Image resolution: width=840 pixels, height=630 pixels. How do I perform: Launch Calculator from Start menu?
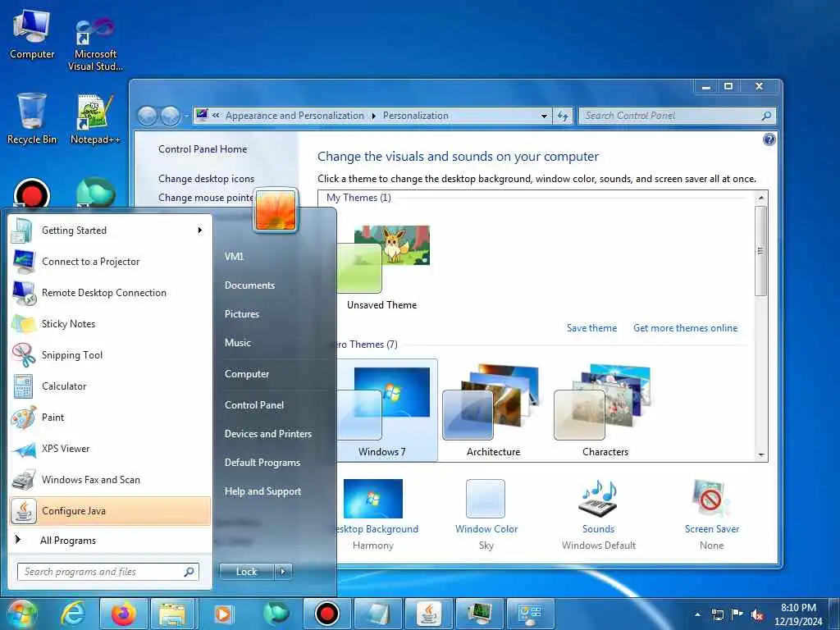110,386
